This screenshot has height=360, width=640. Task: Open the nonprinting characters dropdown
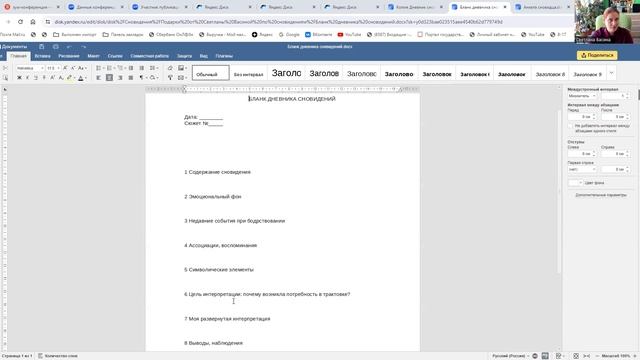tap(146, 78)
